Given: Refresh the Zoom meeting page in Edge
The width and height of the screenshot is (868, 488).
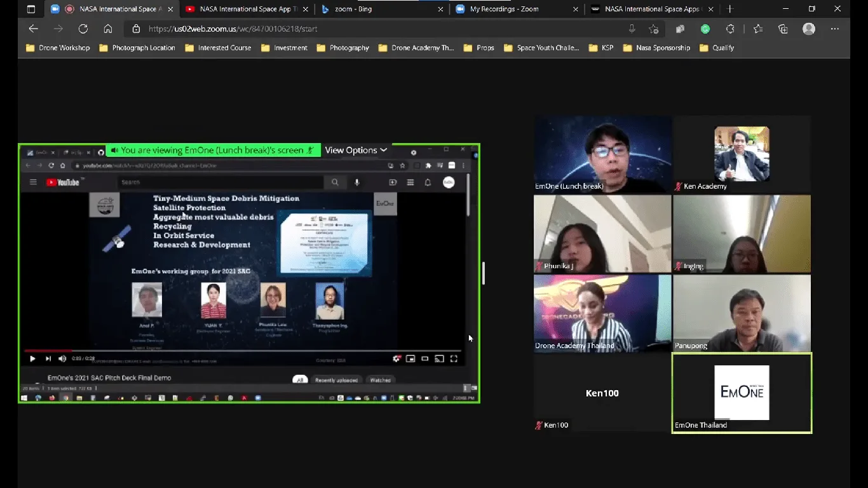Looking at the screenshot, I should click(x=83, y=29).
